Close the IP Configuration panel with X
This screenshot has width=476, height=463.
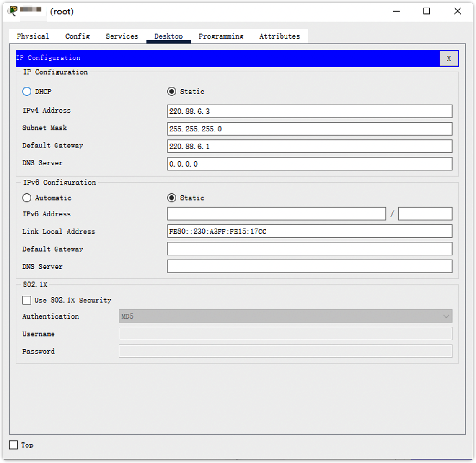(449, 58)
